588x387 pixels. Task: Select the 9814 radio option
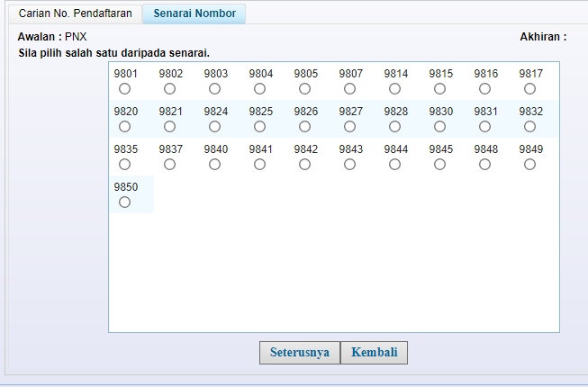pyautogui.click(x=394, y=89)
